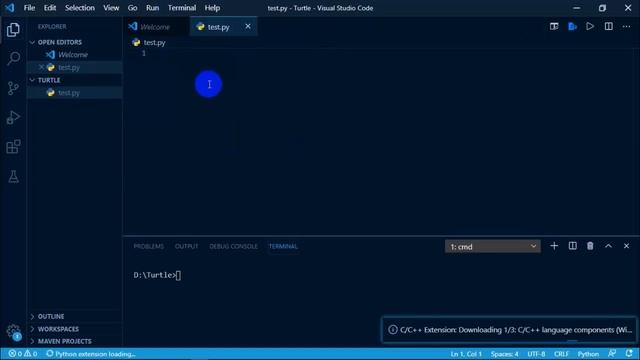
Task: Maximize the panel with up chevron
Action: (x=608, y=246)
